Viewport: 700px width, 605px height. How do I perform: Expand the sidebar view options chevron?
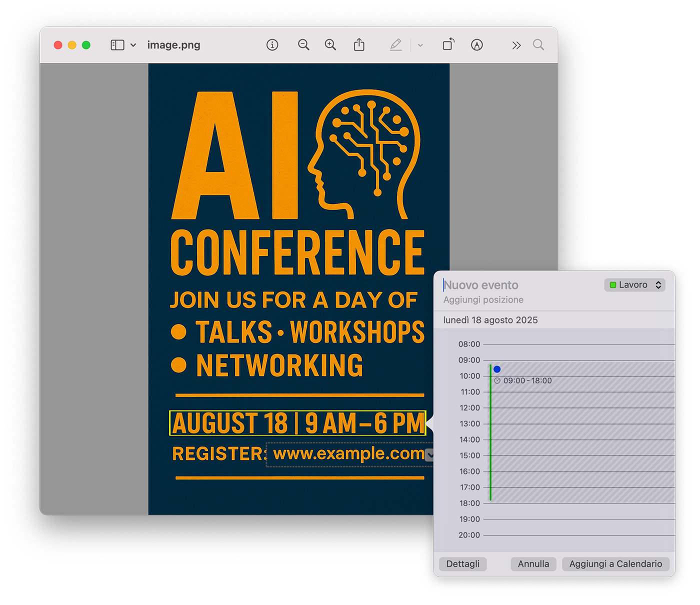click(x=133, y=45)
